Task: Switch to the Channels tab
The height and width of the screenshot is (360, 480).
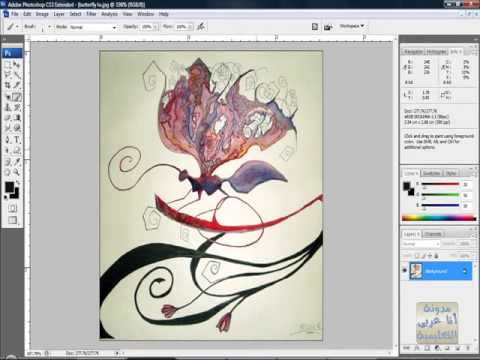Action: pyautogui.click(x=433, y=234)
